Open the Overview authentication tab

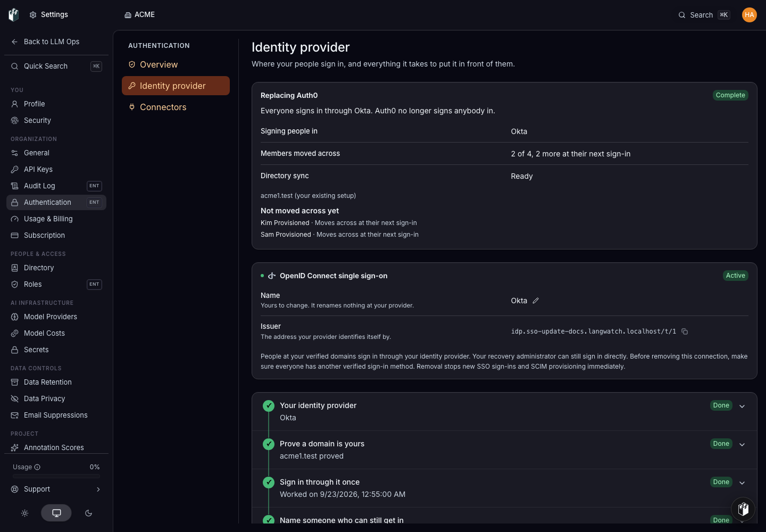click(x=176, y=64)
